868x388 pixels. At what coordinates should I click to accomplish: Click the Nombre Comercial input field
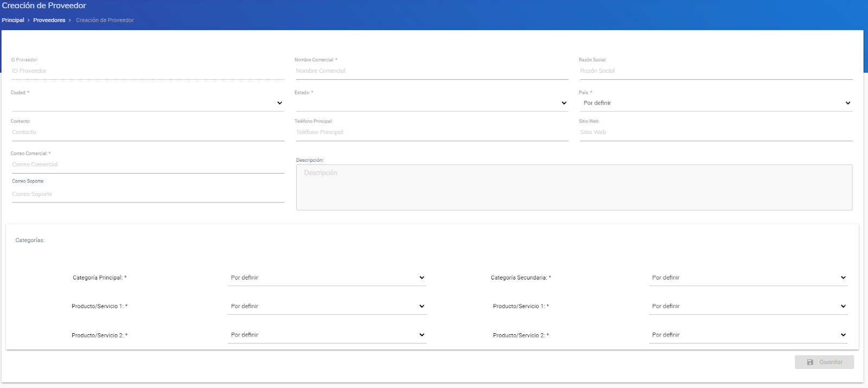[x=431, y=71]
